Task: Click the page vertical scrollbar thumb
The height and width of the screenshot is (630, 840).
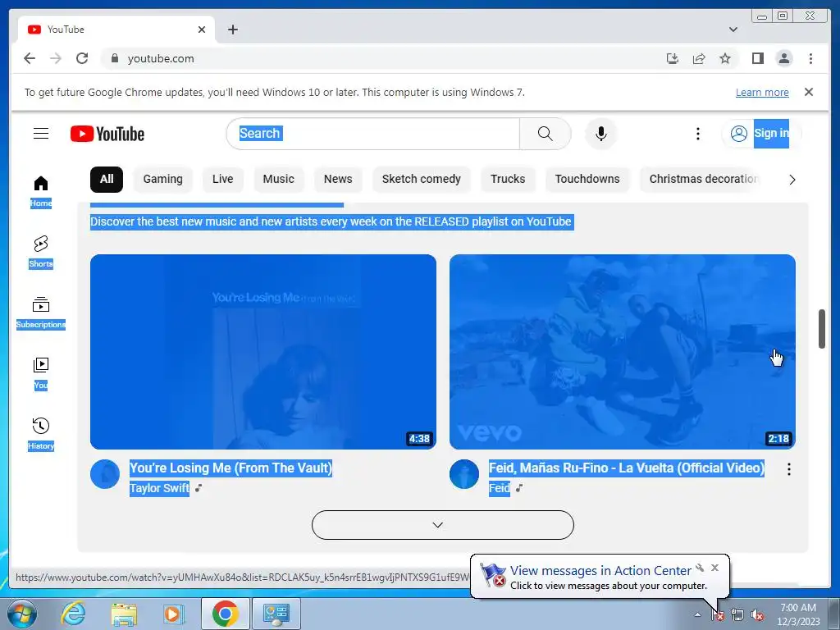Action: click(822, 328)
